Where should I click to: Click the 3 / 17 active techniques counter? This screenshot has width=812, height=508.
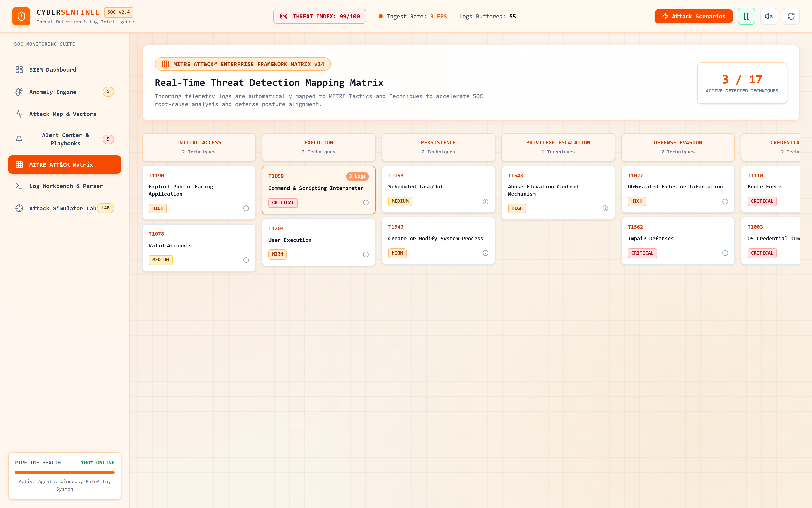pos(742,83)
